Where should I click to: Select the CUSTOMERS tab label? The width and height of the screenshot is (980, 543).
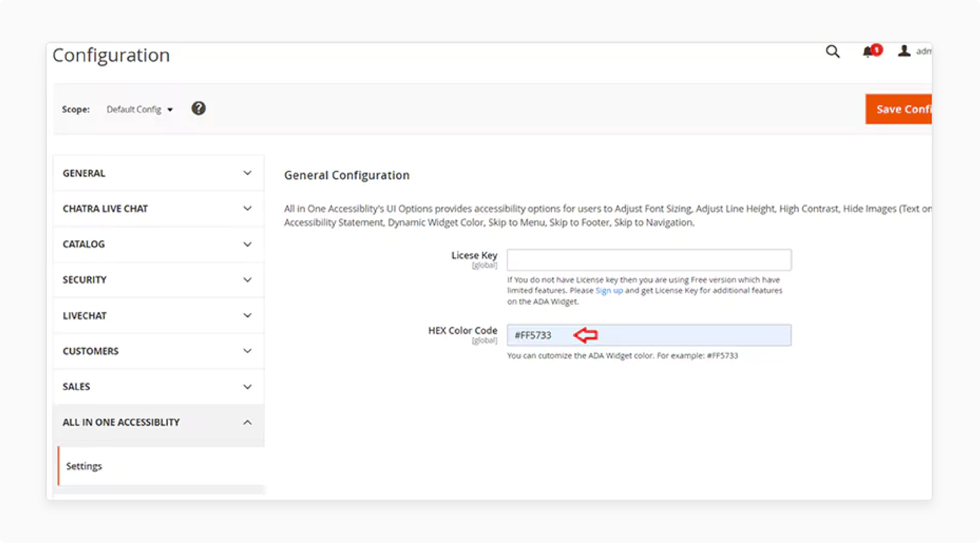click(91, 351)
